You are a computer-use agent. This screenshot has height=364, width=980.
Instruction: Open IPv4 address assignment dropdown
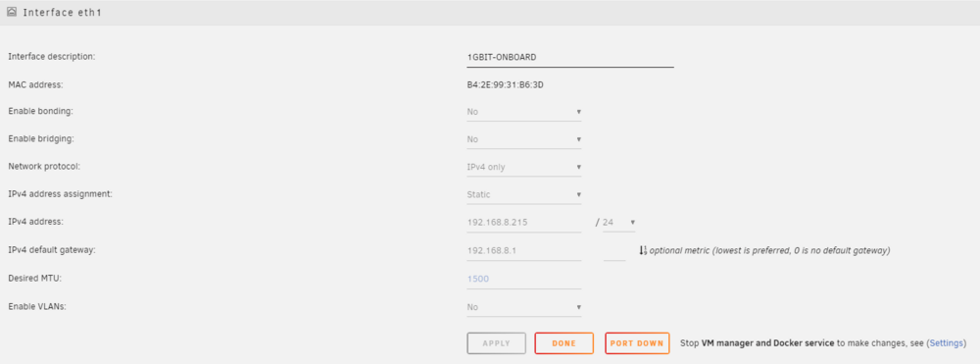[523, 194]
